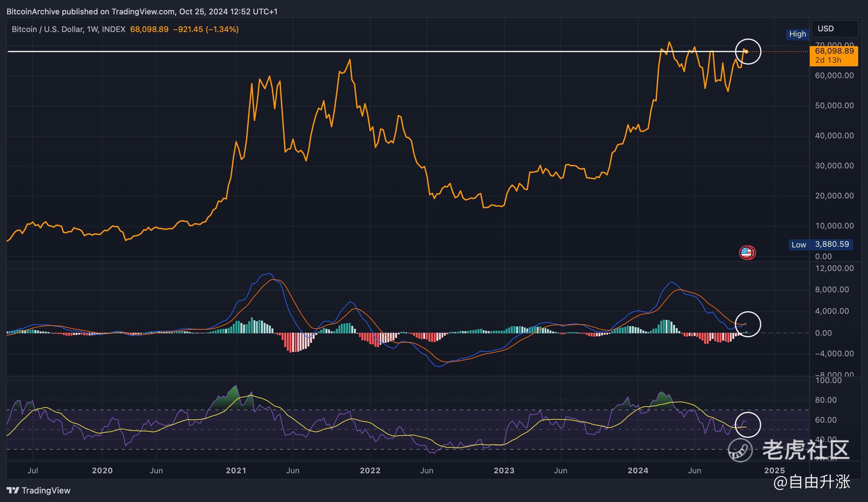Screen dimensions: 868x502
Task: Click the 40,000.00 price axis label
Action: pos(834,136)
